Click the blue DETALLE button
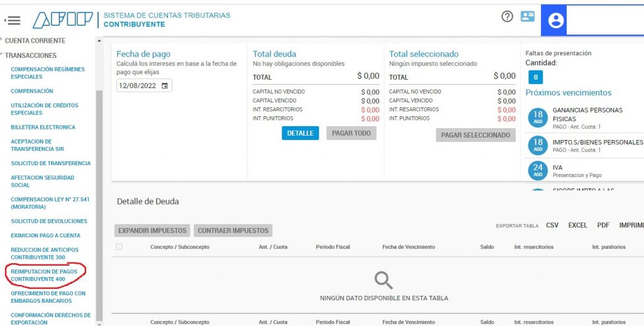Image resolution: width=644 pixels, height=326 pixels. click(x=300, y=133)
